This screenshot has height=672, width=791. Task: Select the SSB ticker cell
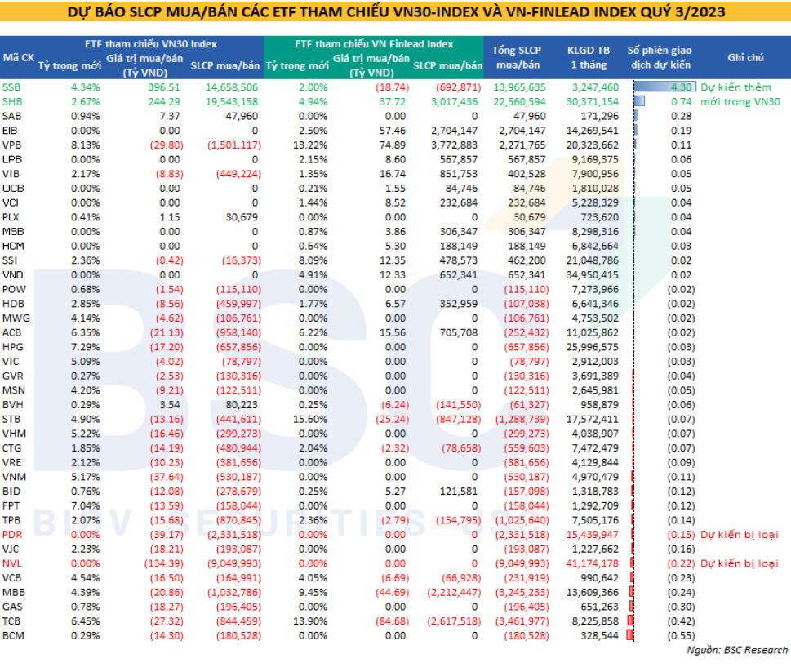click(x=11, y=87)
